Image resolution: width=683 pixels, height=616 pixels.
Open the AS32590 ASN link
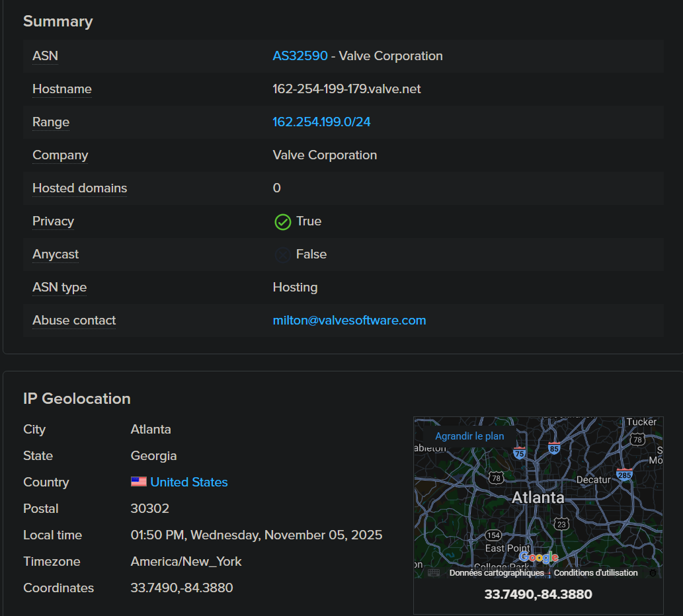300,56
